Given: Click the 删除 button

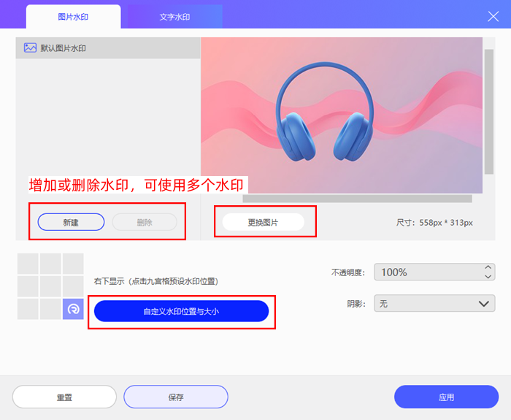Looking at the screenshot, I should pyautogui.click(x=145, y=222).
